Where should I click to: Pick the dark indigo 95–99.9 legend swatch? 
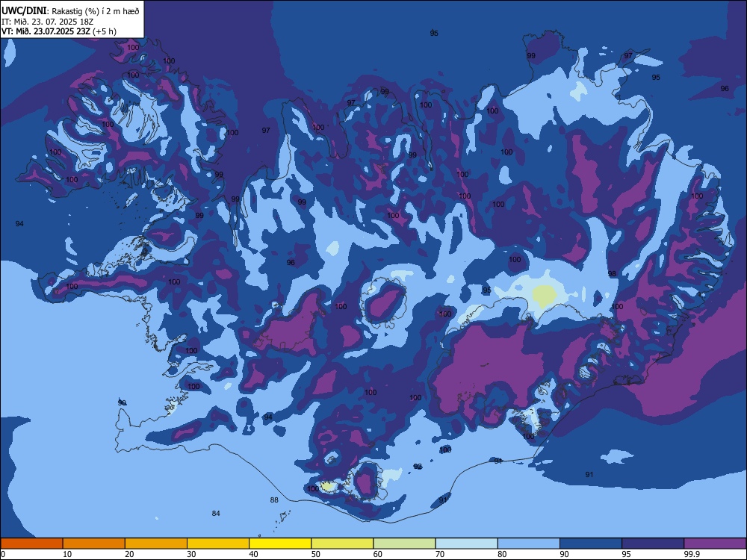[653, 544]
